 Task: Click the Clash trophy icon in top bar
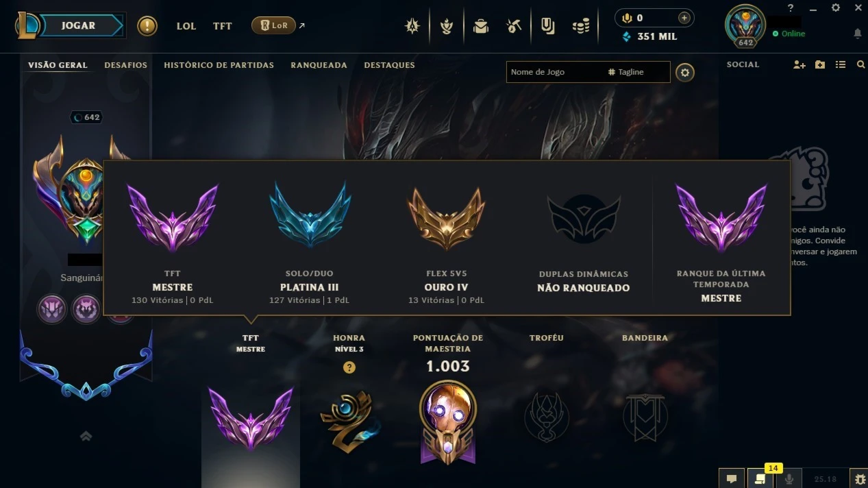coord(447,26)
